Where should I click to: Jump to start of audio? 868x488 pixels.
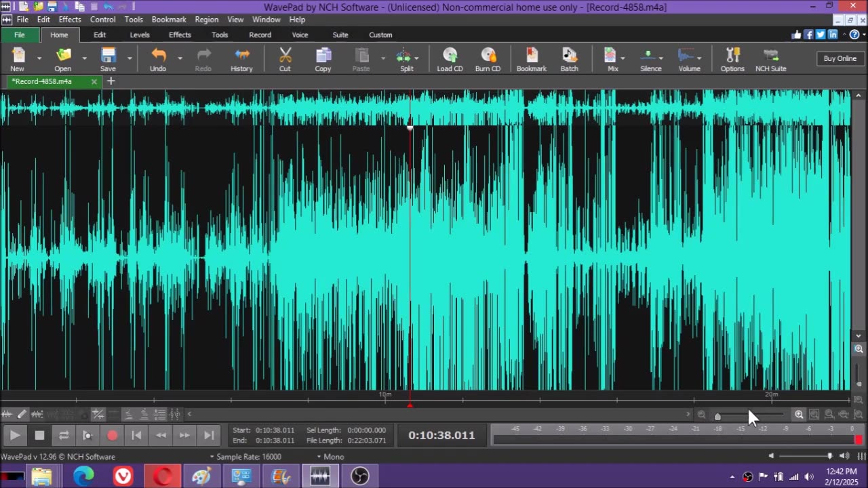[136, 435]
